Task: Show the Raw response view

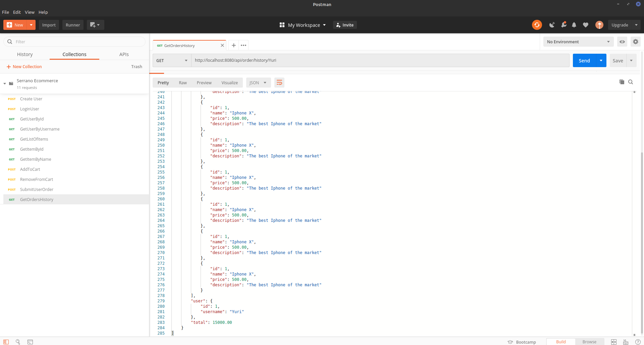Action: 183,83
